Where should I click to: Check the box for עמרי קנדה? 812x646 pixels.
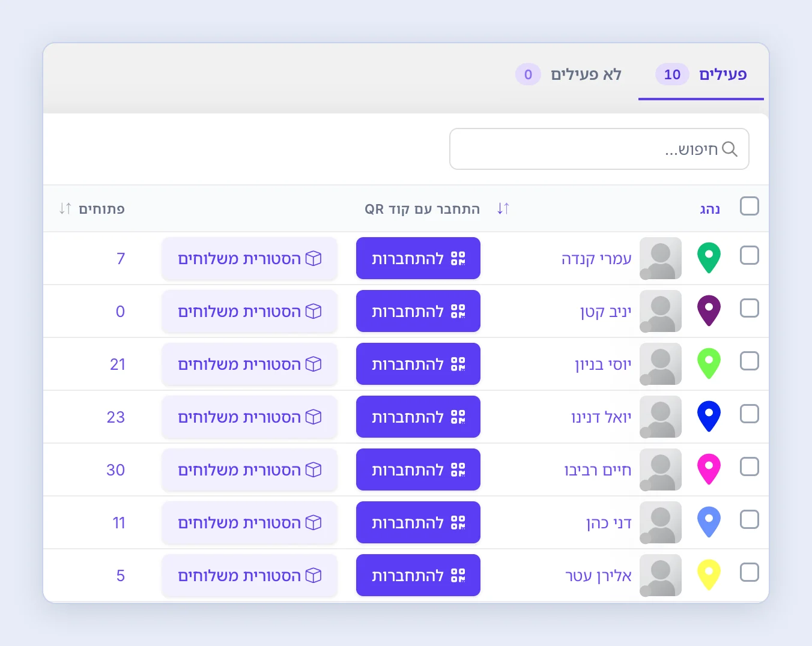click(x=750, y=255)
